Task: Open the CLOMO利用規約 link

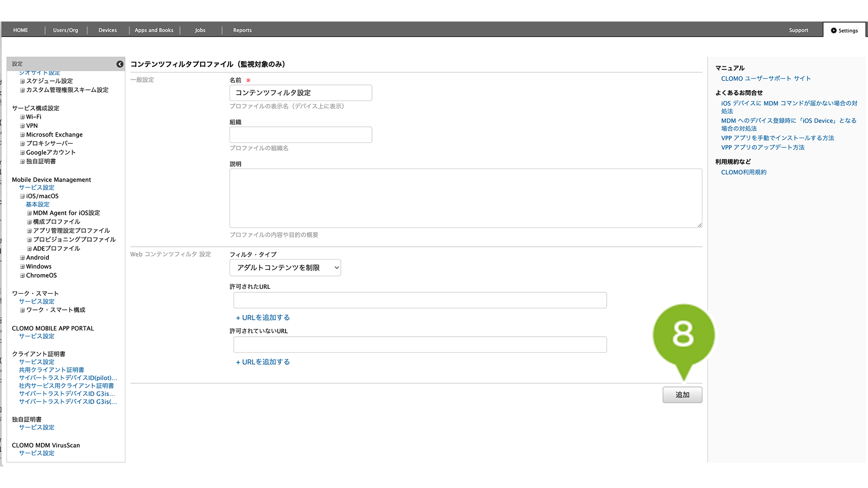Action: click(744, 172)
